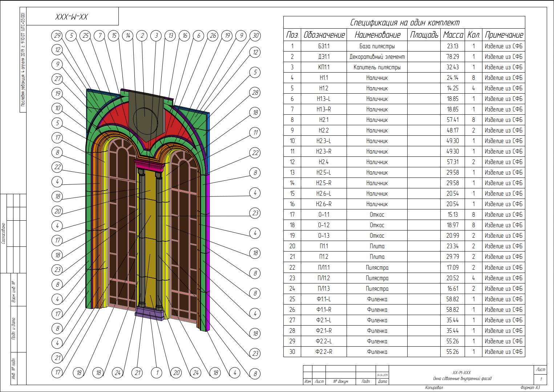554x392 pixels.
Task: Select mass value 78.29
Action: (453, 57)
